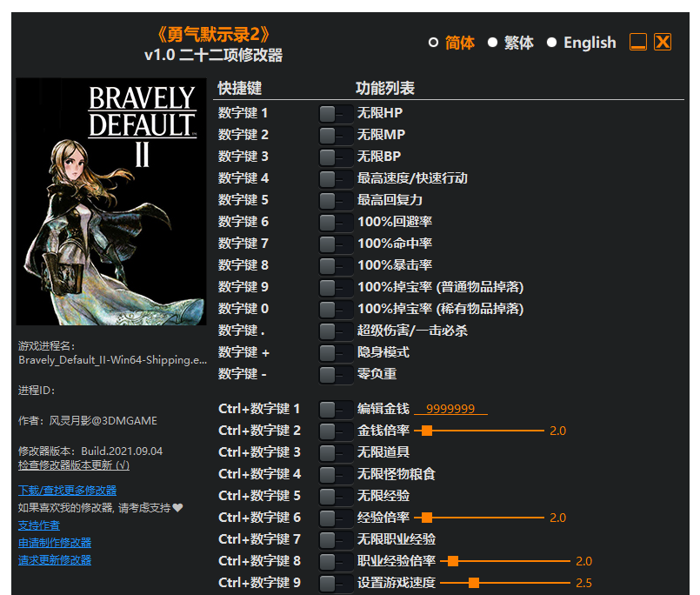
Task: Click hotkey label 数字键 1
Action: [x=243, y=113]
